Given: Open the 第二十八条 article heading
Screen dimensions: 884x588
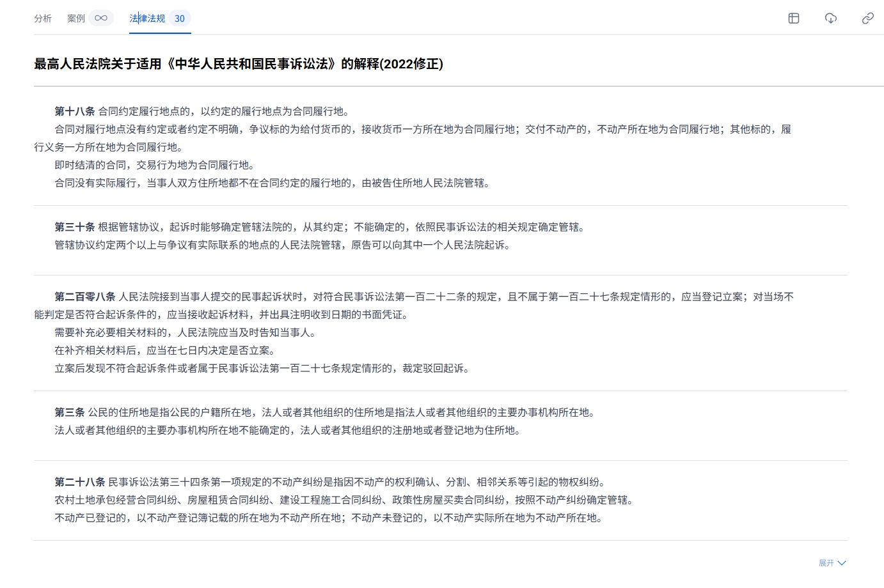Looking at the screenshot, I should point(79,482).
